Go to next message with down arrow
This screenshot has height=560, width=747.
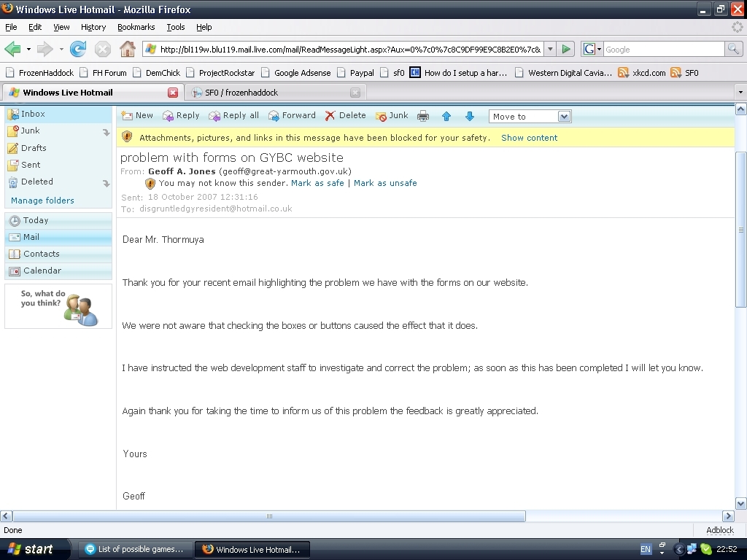(470, 116)
